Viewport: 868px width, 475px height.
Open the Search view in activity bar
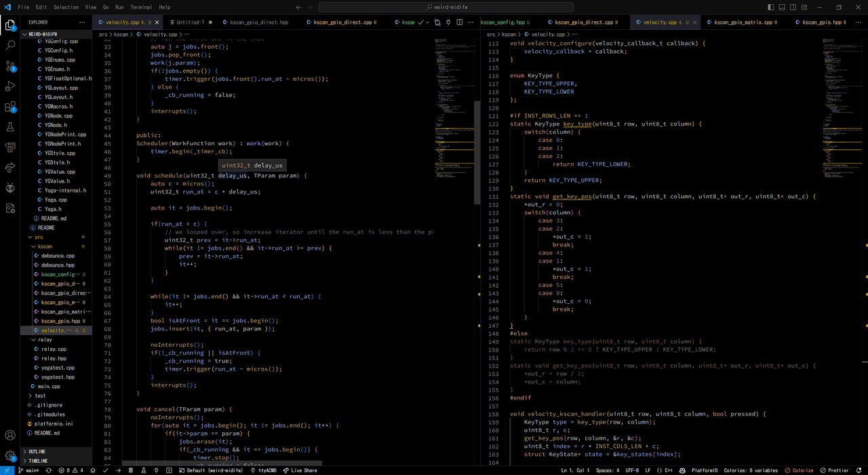click(x=10, y=45)
